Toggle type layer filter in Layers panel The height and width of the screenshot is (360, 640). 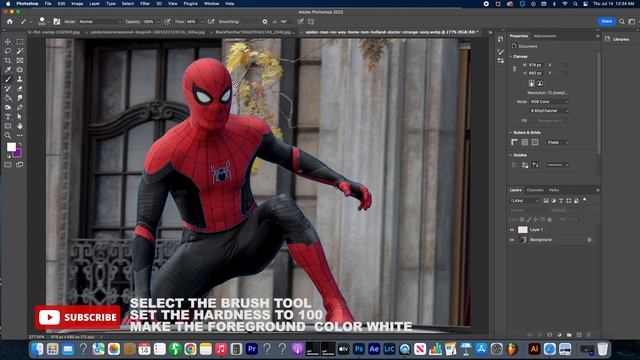pos(561,201)
